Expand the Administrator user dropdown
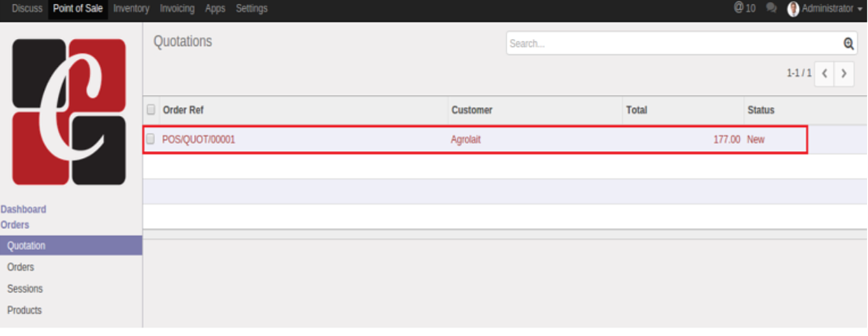This screenshot has height=336, width=868. (x=832, y=8)
